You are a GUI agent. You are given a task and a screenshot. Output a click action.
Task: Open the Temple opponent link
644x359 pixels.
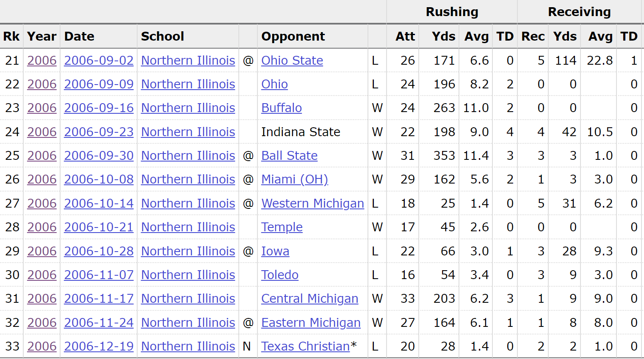[x=282, y=227]
